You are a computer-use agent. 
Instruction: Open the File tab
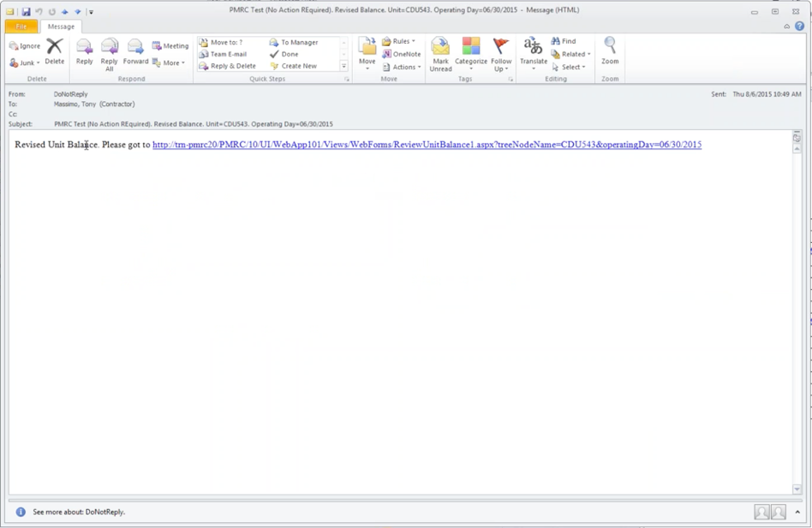(21, 27)
